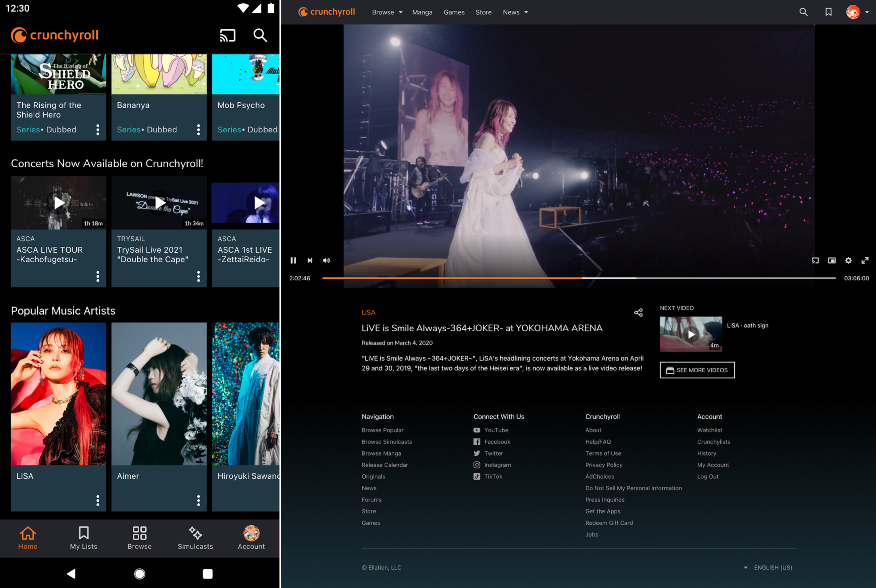Screen dimensions: 876x588
Task: Play the next video LiSA oath sign thumbnail
Action: click(691, 334)
